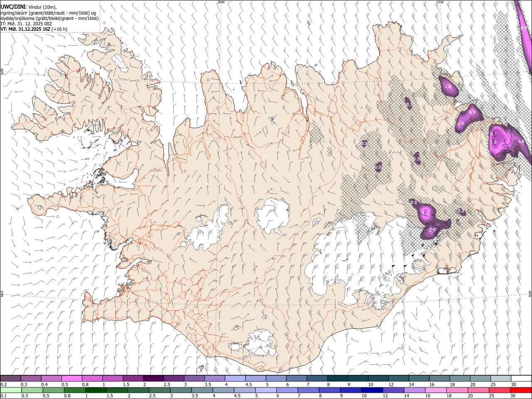Click the UWC/DINI title text

pyautogui.click(x=13, y=7)
